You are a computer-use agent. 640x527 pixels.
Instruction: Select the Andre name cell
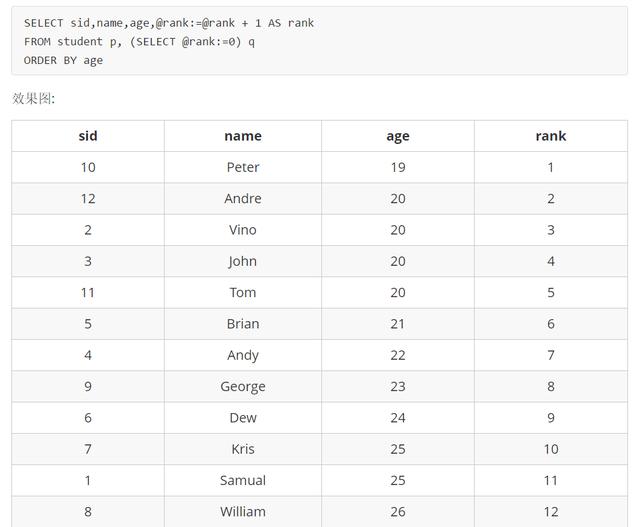click(243, 199)
